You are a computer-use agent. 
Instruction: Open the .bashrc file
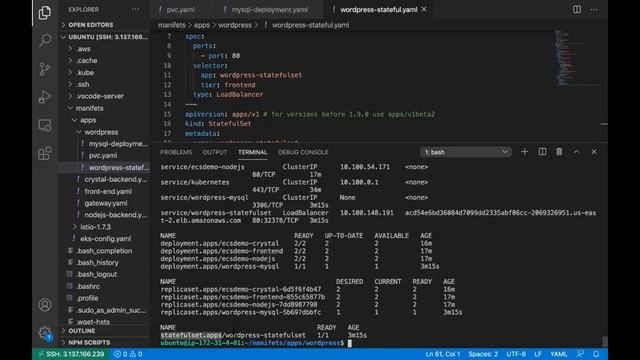point(88,286)
